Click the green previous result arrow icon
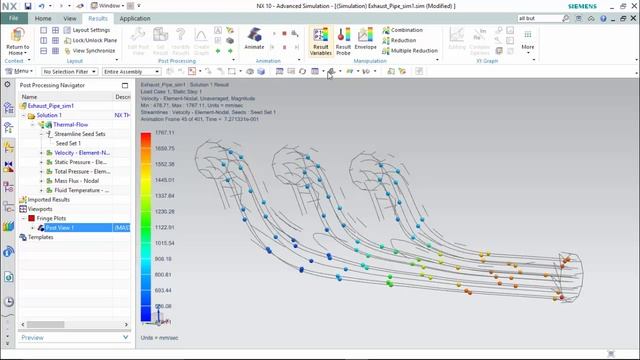Image resolution: width=640 pixels, height=360 pixels. tap(218, 51)
